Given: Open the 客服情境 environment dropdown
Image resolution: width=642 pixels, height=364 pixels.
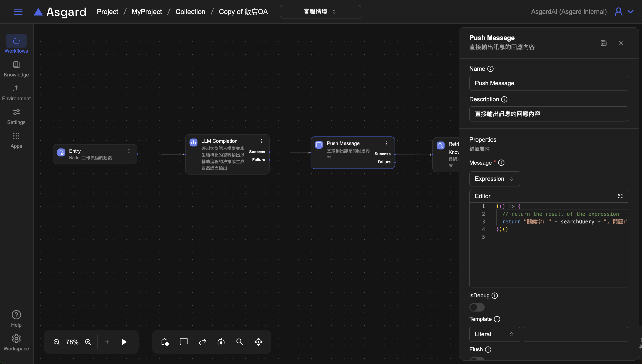Looking at the screenshot, I should [x=320, y=12].
